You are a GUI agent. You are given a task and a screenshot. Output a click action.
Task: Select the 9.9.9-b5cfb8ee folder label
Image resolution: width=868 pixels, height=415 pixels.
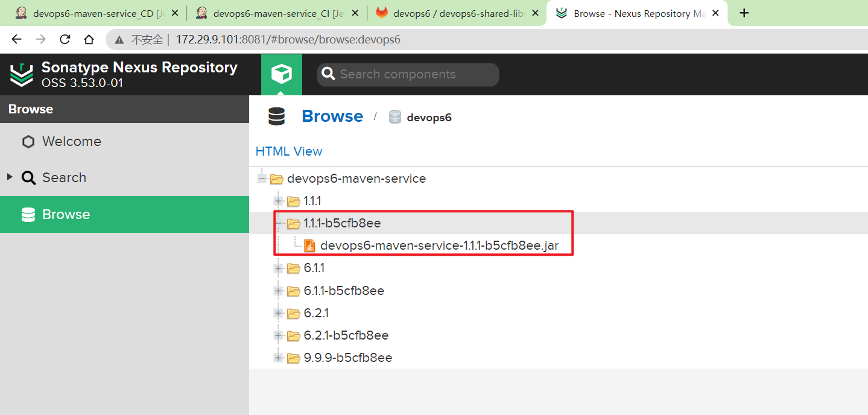click(x=348, y=358)
